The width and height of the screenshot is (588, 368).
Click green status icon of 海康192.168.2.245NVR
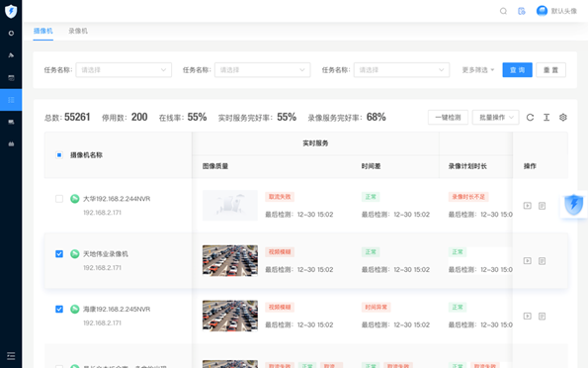click(x=75, y=309)
